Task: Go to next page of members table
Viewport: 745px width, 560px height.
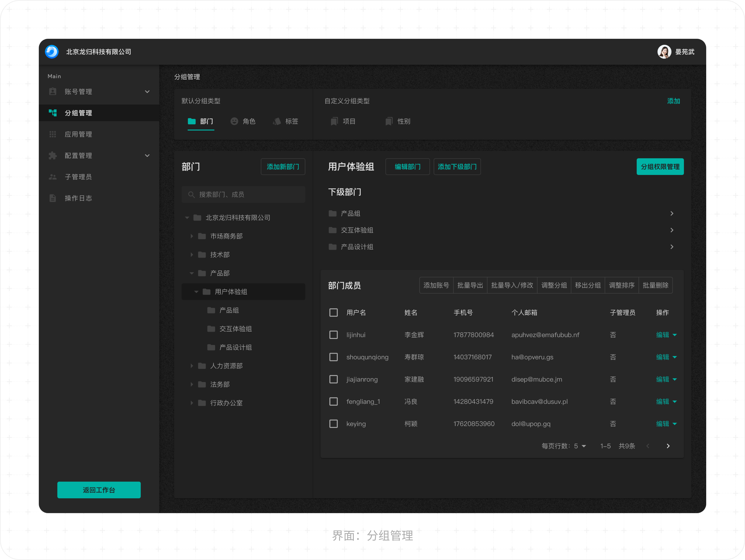Action: coord(668,446)
